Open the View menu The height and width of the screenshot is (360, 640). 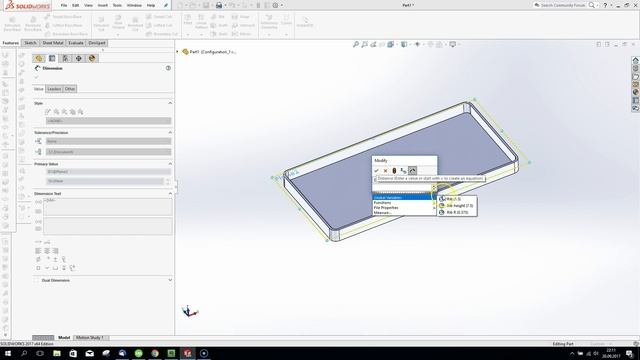[x=88, y=5]
